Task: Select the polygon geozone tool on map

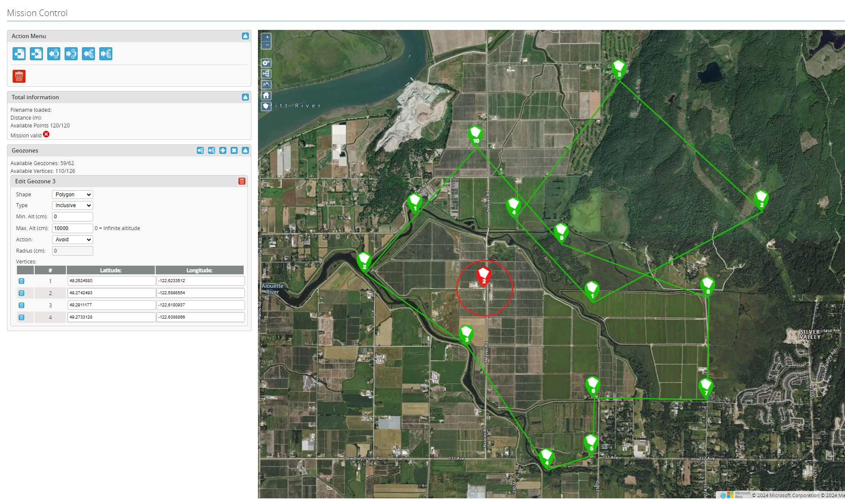Action: (x=266, y=106)
